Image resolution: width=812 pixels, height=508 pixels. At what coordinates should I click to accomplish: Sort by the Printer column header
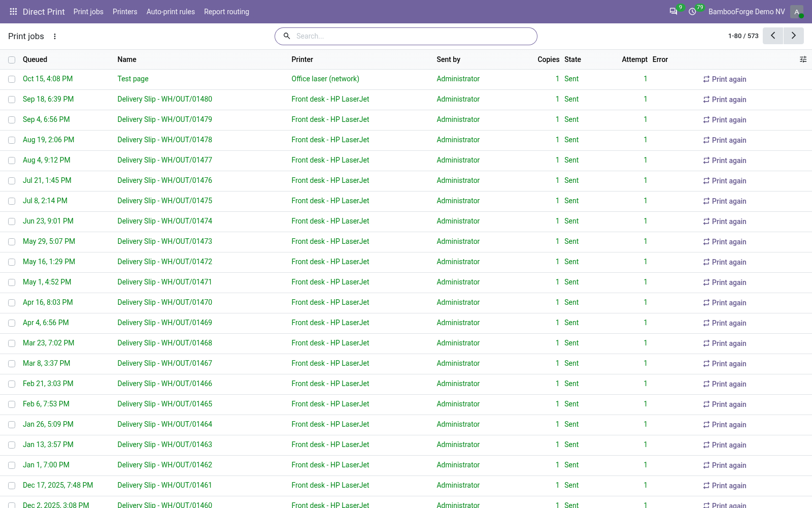(x=302, y=59)
